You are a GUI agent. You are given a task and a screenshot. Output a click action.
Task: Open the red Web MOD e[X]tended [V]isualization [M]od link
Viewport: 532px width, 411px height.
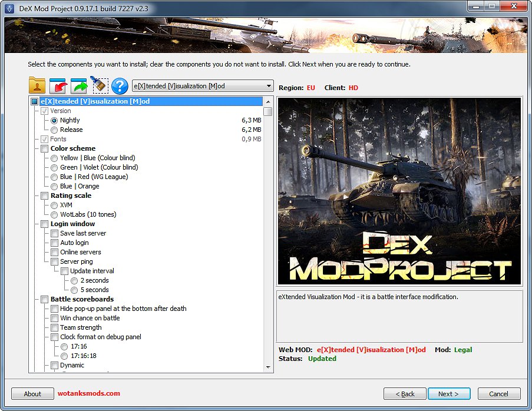point(371,350)
